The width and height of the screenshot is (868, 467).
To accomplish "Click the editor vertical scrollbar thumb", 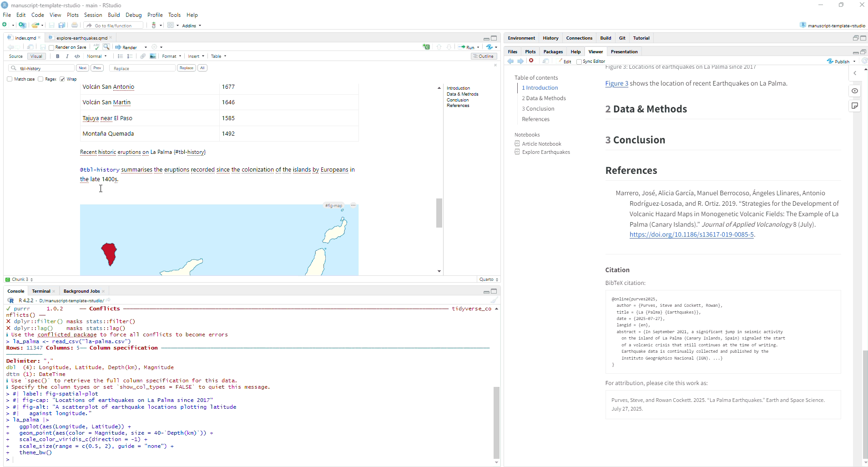I will 439,213.
